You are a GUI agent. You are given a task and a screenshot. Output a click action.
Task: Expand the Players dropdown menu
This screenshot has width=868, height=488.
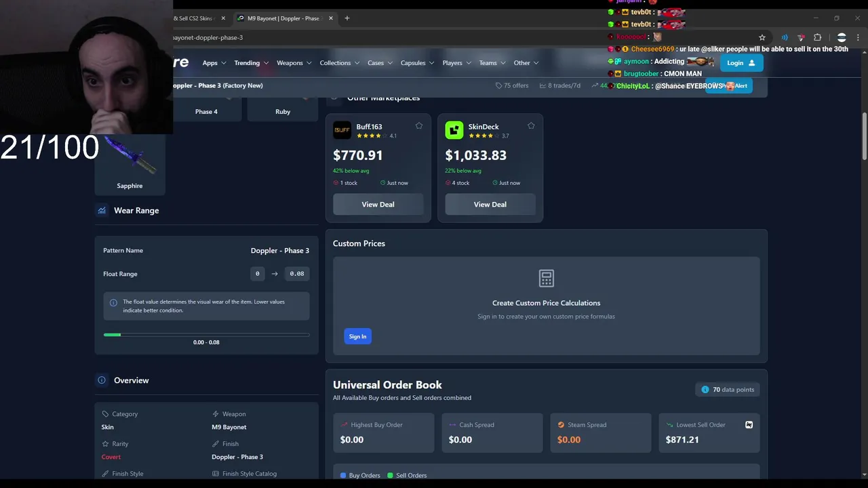tap(457, 63)
